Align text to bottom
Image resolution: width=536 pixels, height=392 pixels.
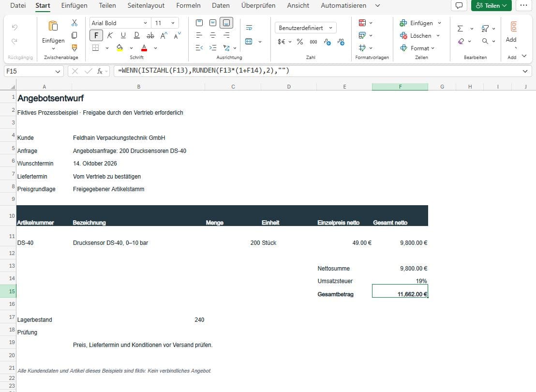click(226, 23)
